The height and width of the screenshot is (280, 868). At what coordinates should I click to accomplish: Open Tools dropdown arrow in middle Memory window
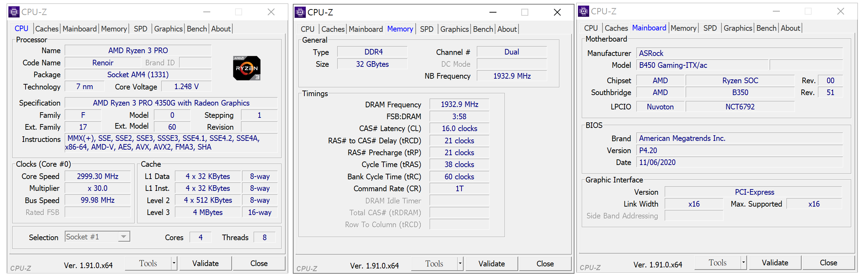[460, 264]
